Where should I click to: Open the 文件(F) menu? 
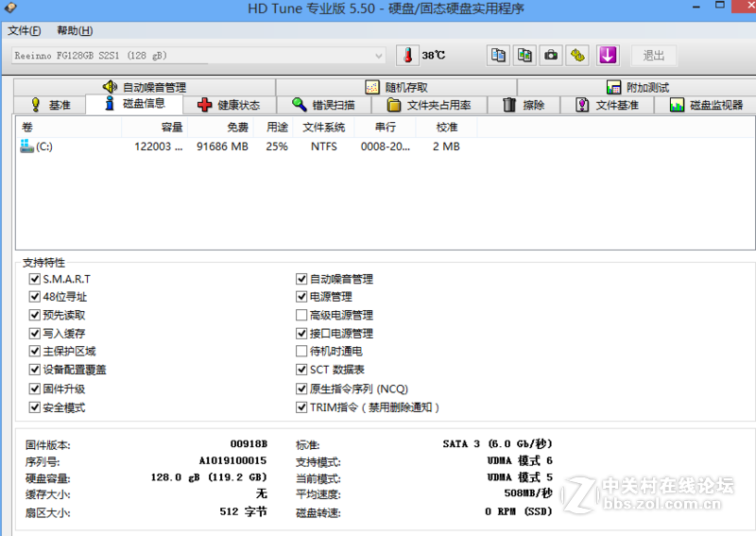pyautogui.click(x=25, y=30)
